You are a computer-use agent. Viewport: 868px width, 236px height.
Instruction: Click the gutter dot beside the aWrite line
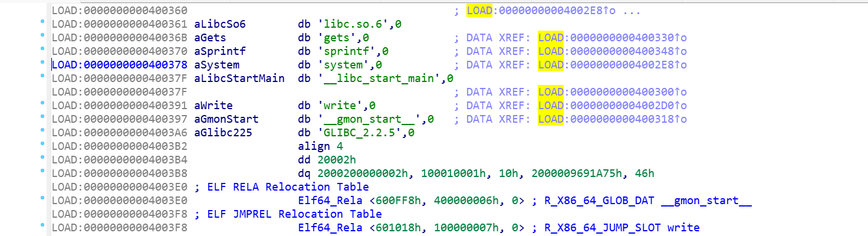point(42,105)
